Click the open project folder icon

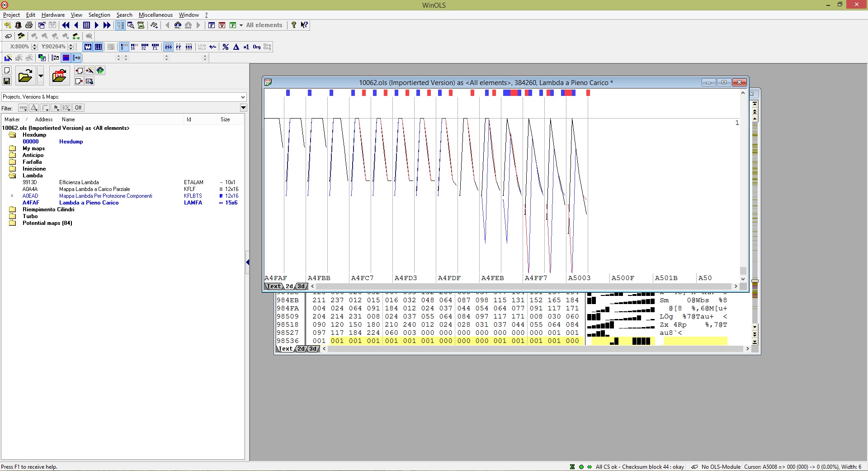[x=25, y=76]
